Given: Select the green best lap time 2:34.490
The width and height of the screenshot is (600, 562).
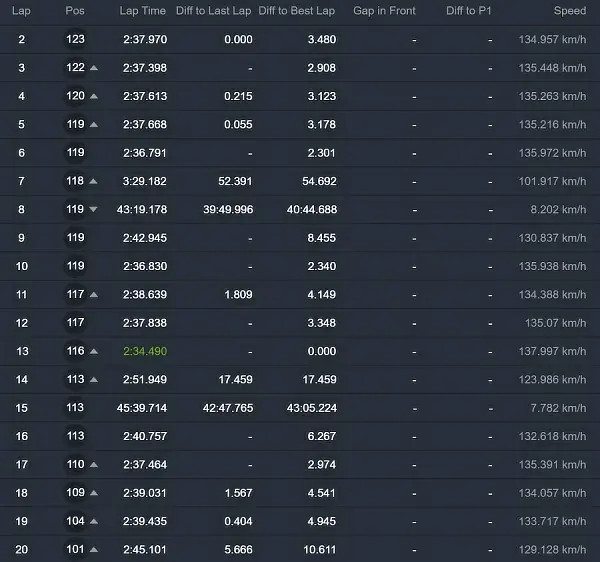Looking at the screenshot, I should (145, 352).
